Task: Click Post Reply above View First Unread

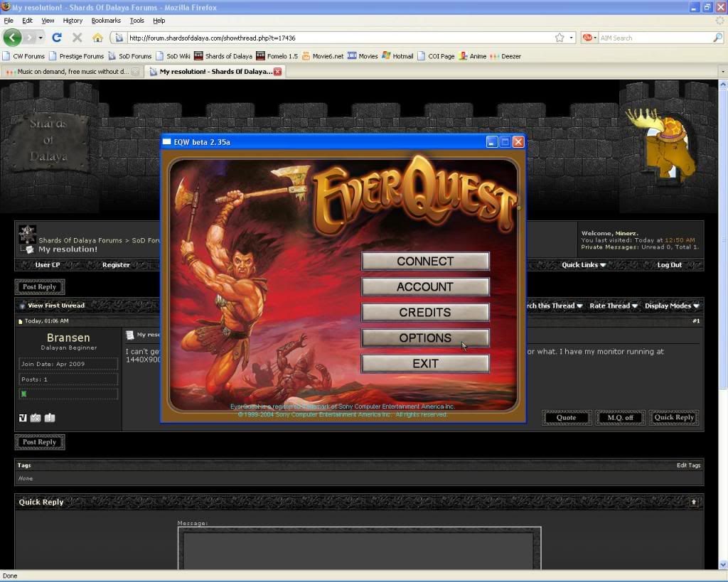Action: [x=40, y=287]
